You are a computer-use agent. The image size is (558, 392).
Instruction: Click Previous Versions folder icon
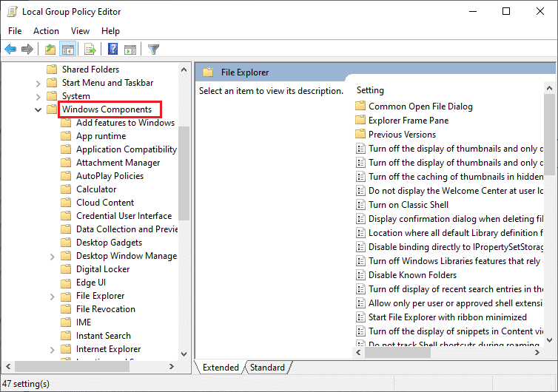360,134
